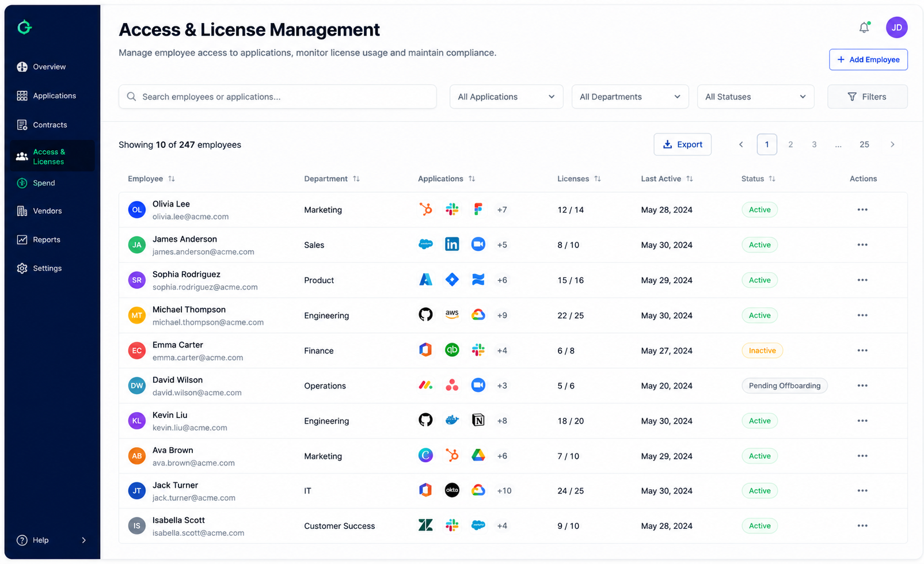The height and width of the screenshot is (564, 924).
Task: Open actions menu for Olivia Lee
Action: (862, 209)
